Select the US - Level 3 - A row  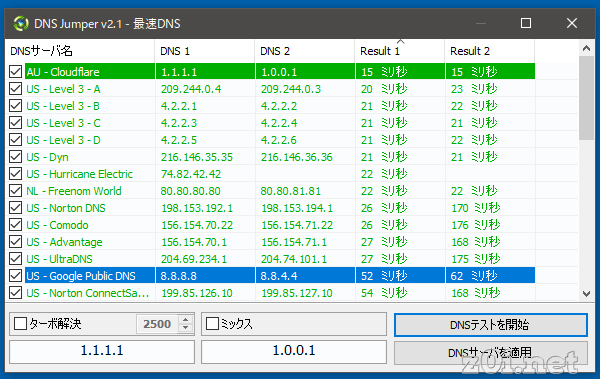click(x=291, y=89)
